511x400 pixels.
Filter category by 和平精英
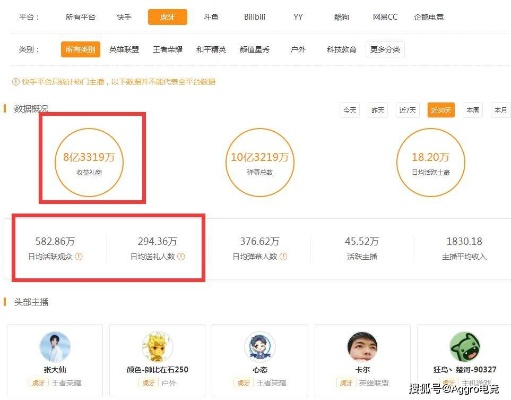click(x=211, y=50)
